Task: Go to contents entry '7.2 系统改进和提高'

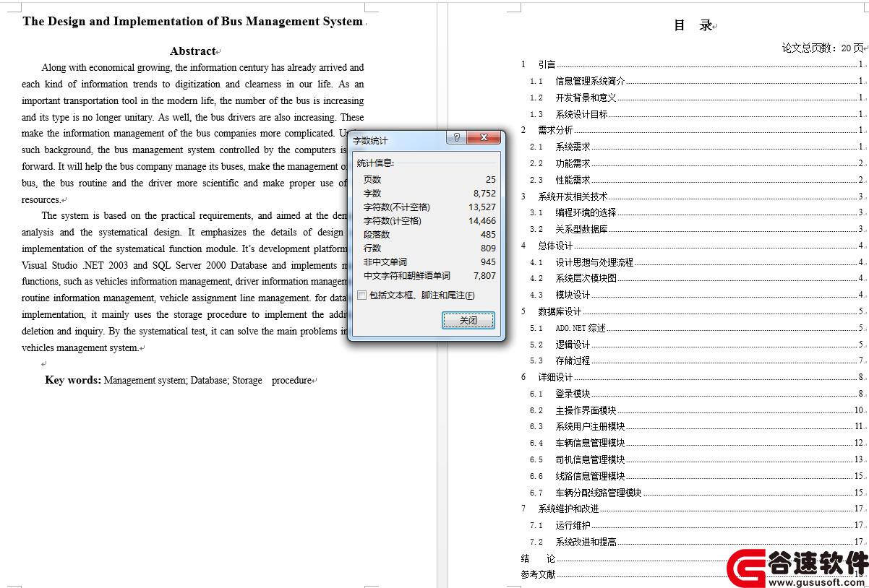Action: [x=697, y=542]
